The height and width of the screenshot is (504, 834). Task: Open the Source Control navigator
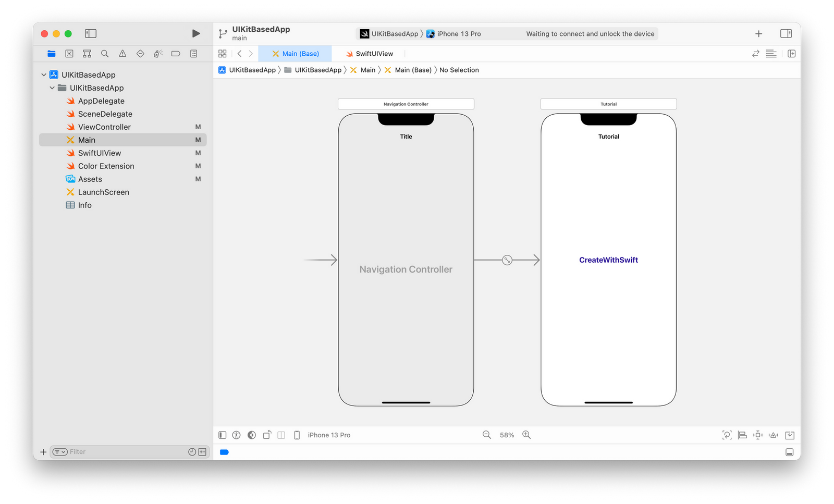click(69, 53)
